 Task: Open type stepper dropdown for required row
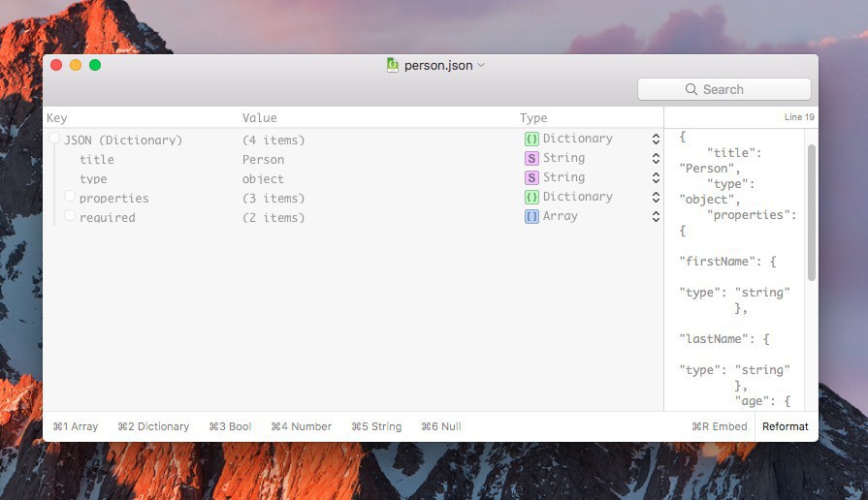coord(656,217)
